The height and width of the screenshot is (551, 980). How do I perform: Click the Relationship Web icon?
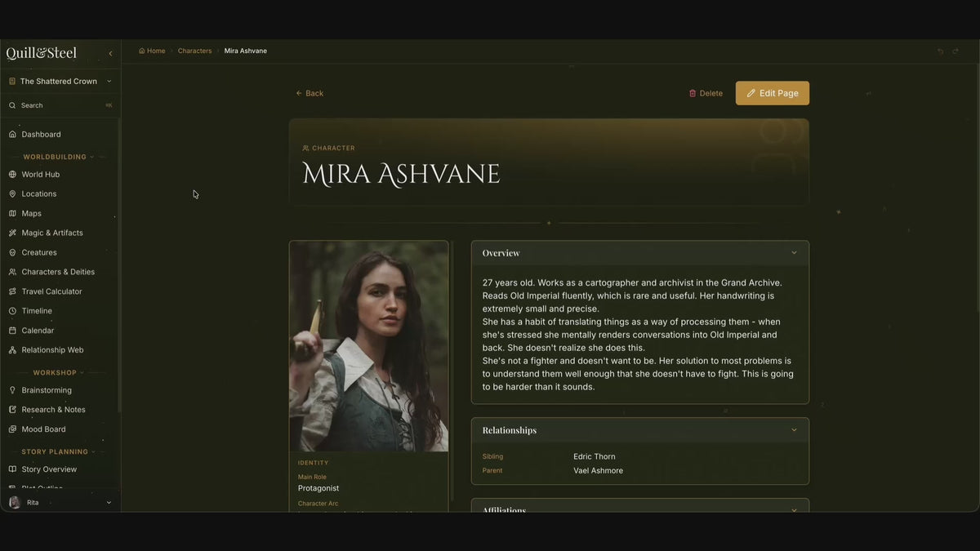tap(12, 350)
